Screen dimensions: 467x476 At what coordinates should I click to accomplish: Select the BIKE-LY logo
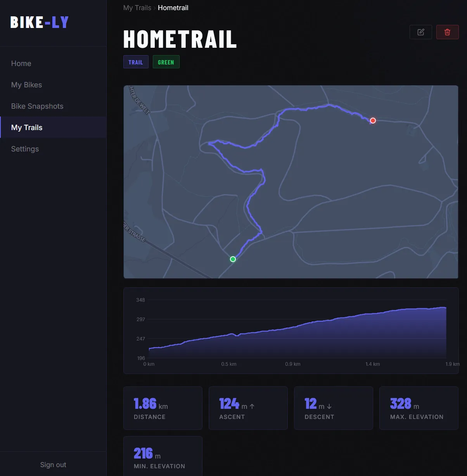tap(39, 22)
